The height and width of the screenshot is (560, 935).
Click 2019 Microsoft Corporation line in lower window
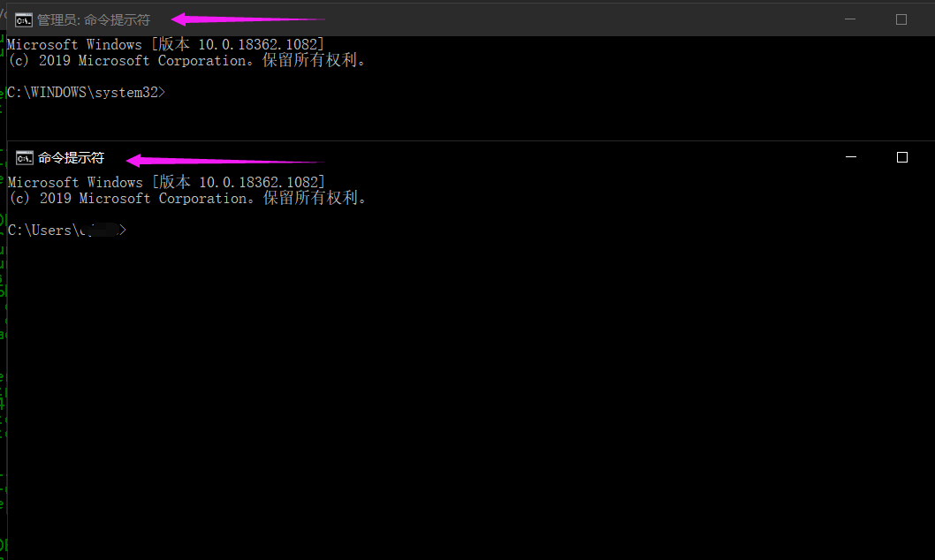pyautogui.click(x=186, y=198)
